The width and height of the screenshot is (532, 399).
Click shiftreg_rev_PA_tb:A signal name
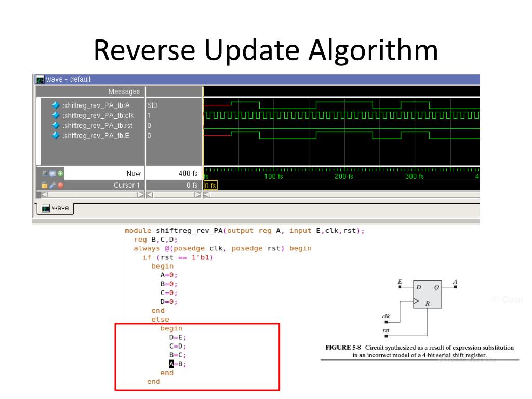point(96,105)
